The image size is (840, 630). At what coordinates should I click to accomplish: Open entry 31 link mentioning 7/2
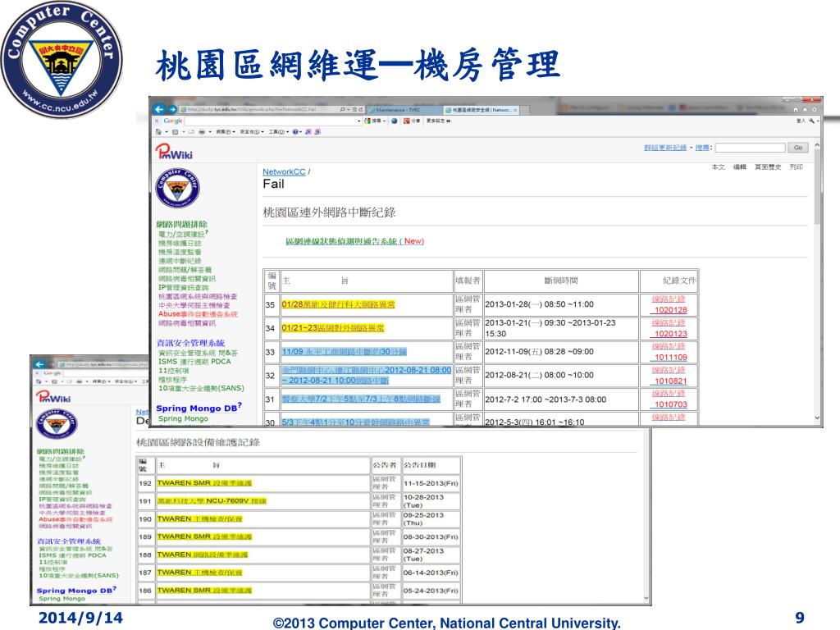pos(361,399)
